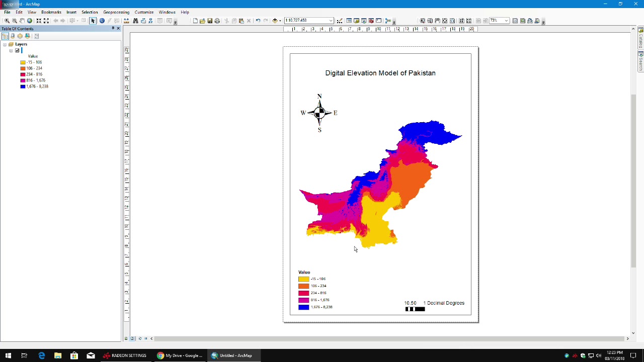Image resolution: width=644 pixels, height=362 pixels.
Task: Click the magenta 816 - 1,676 swatch
Action: pyautogui.click(x=23, y=80)
